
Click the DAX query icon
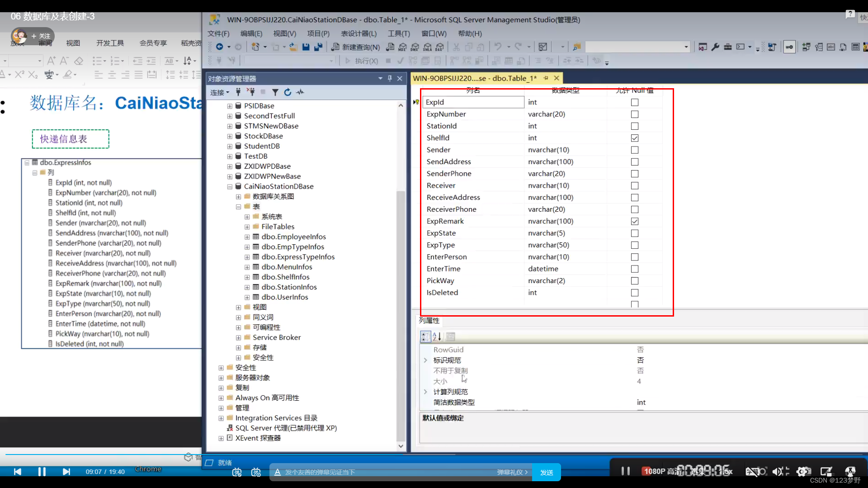pyautogui.click(x=439, y=47)
